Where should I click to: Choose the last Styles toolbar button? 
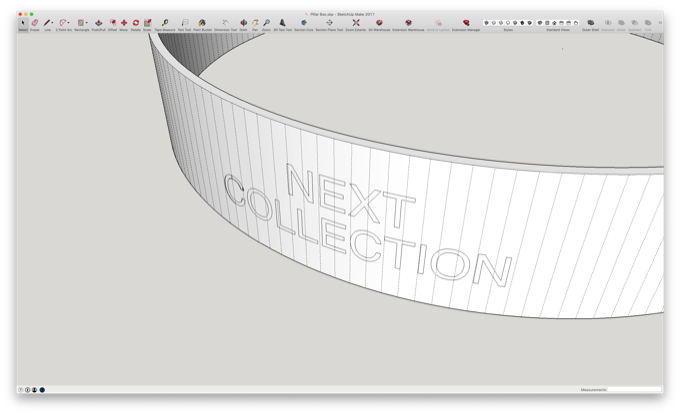tap(530, 23)
